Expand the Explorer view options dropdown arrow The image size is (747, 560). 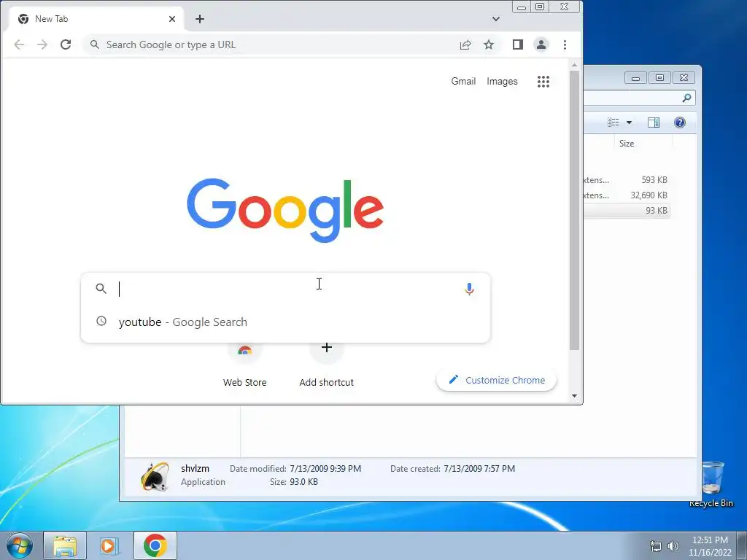coord(629,122)
